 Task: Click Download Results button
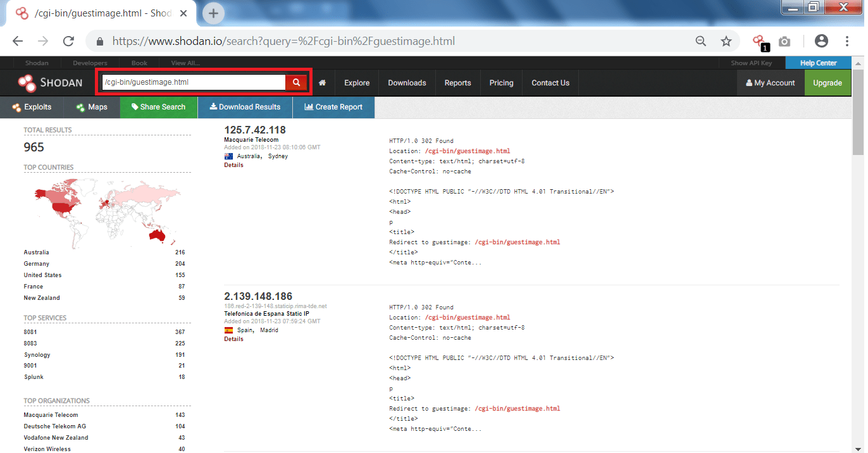pyautogui.click(x=245, y=107)
